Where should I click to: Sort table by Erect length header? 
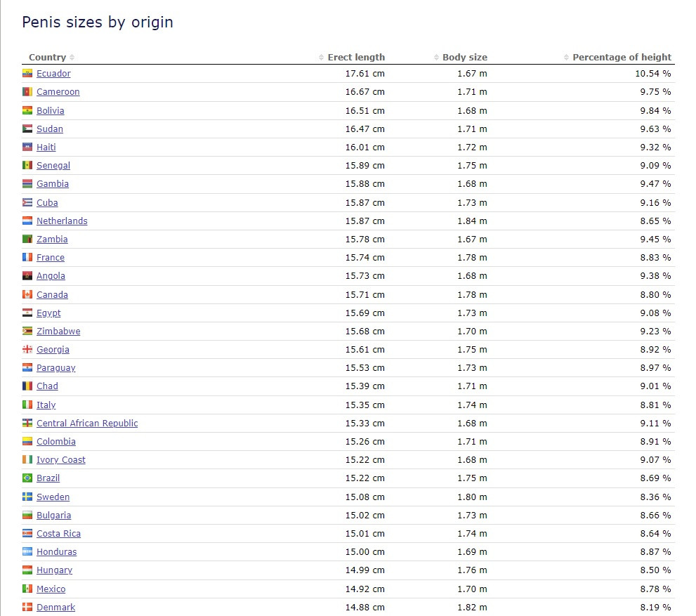click(355, 58)
